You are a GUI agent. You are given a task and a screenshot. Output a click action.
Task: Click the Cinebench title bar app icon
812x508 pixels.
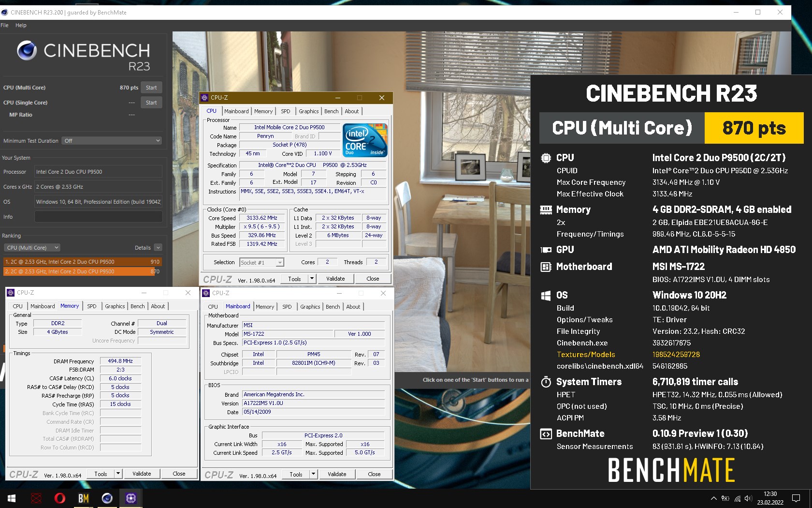(5, 12)
